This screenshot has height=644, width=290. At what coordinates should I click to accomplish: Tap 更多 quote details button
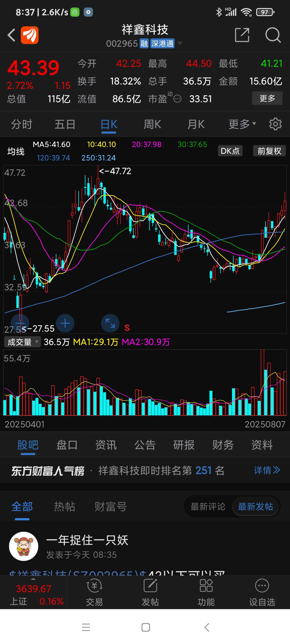tap(267, 98)
